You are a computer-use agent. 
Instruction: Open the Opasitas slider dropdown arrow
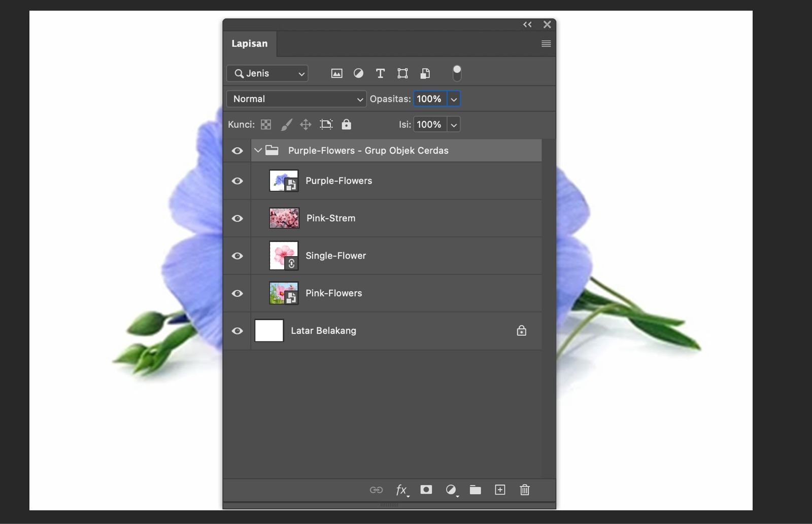coord(454,99)
